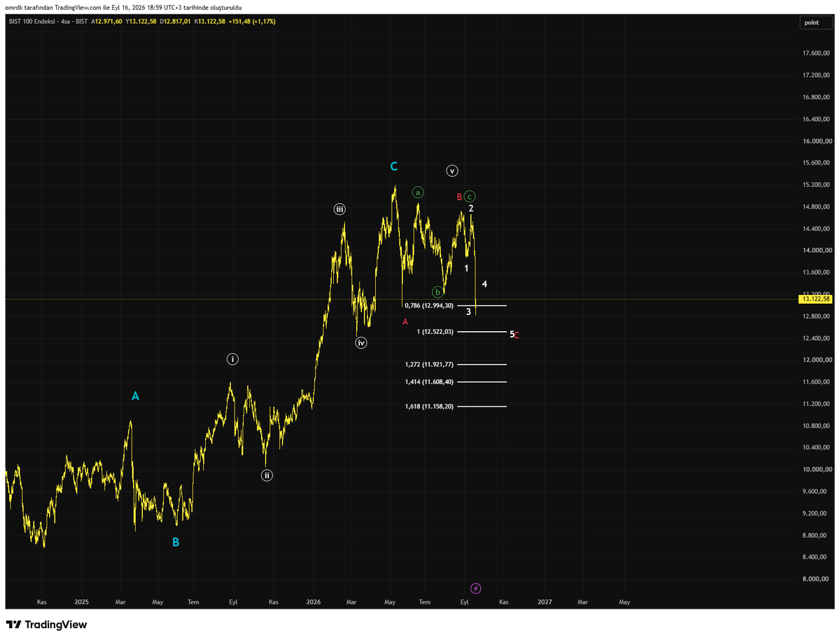Click the cyan "C" wave label
This screenshot has width=840, height=640.
click(394, 167)
